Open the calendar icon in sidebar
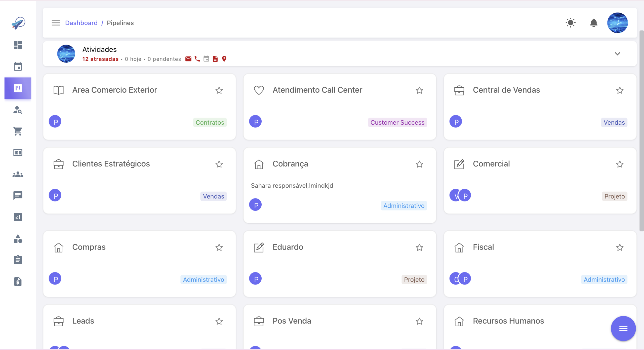The width and height of the screenshot is (644, 350). coord(18,66)
